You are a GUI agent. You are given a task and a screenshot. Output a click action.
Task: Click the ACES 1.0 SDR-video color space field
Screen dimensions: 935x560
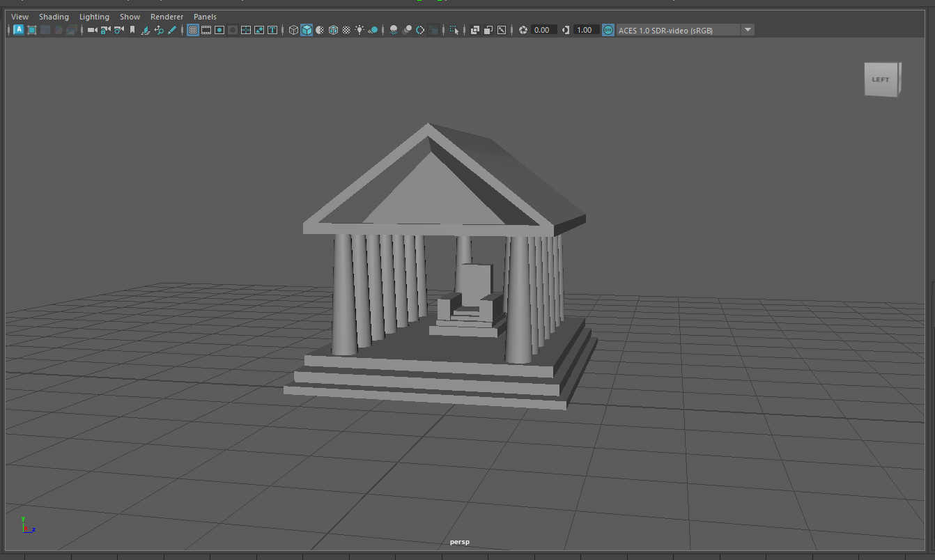(x=678, y=30)
